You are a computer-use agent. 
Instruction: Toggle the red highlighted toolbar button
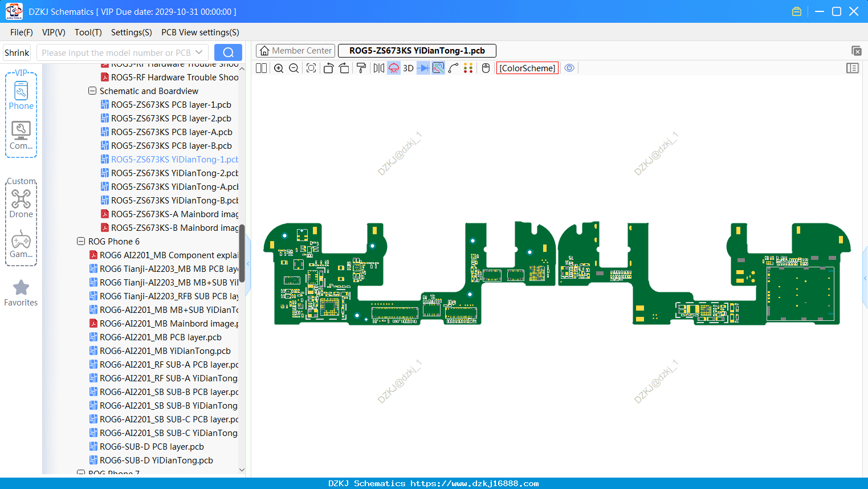click(x=394, y=68)
